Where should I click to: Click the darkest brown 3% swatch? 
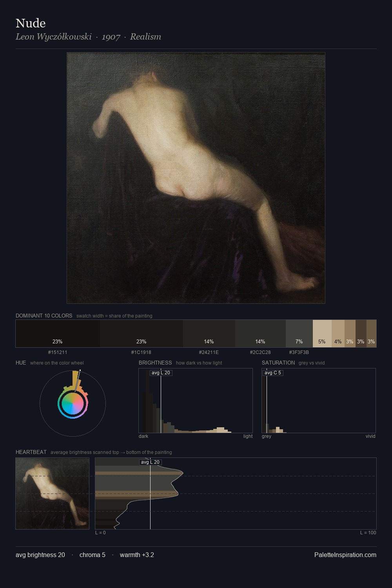point(361,334)
